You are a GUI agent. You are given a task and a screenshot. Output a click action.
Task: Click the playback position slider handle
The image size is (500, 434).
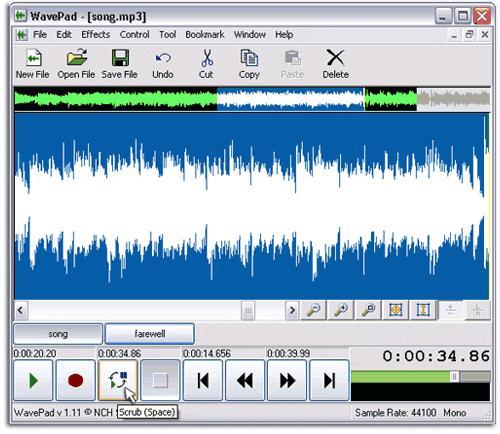(x=454, y=377)
